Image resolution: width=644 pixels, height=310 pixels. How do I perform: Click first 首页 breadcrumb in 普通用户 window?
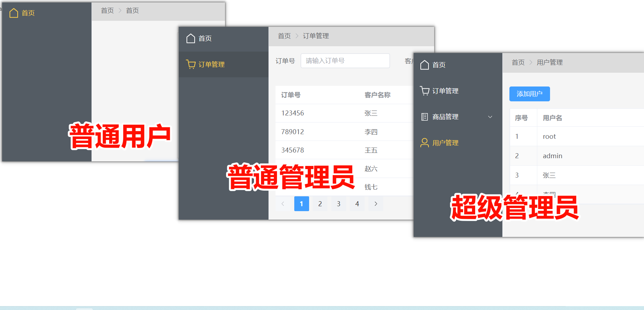(107, 11)
